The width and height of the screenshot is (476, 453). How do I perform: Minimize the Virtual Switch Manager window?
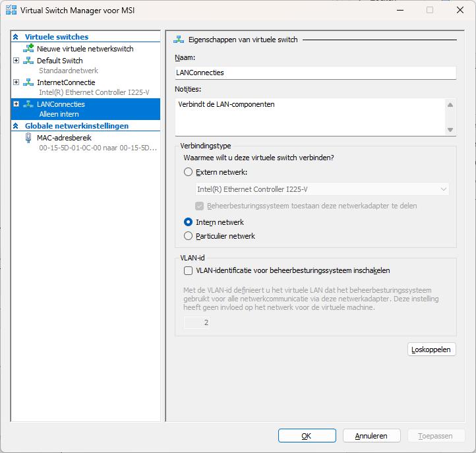click(400, 10)
